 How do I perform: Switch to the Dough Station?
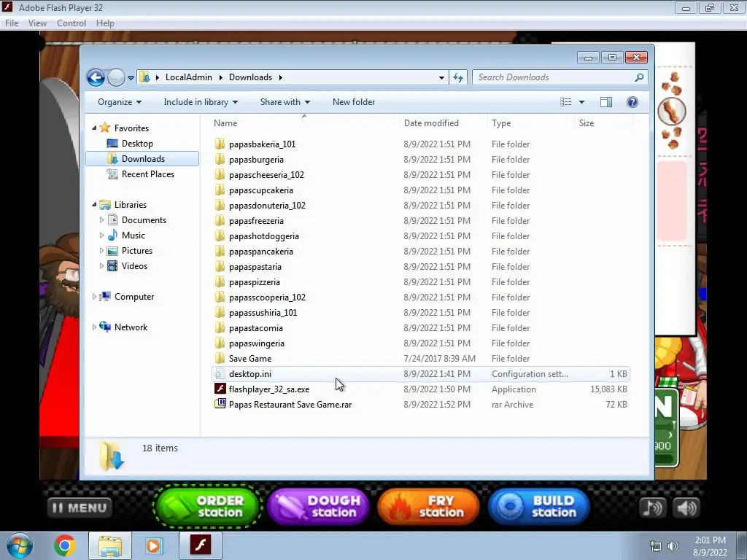coord(318,506)
